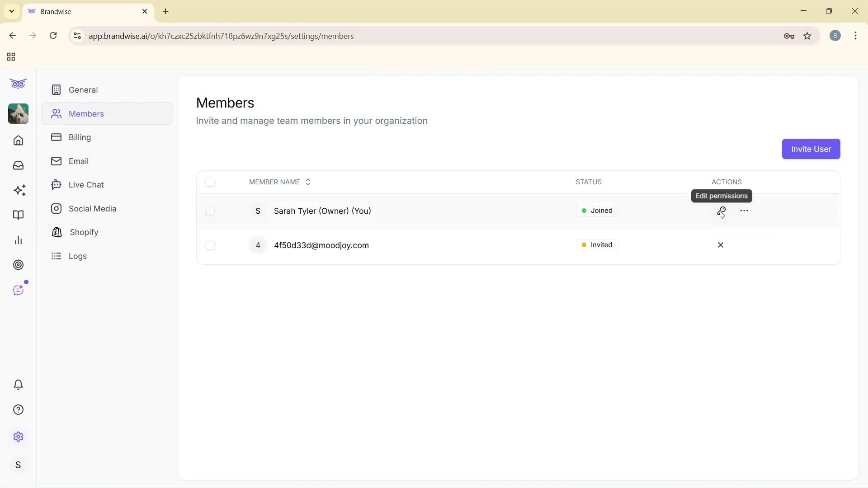Check the checkbox next to 4f50d33d@moodjoy.com

[210, 245]
